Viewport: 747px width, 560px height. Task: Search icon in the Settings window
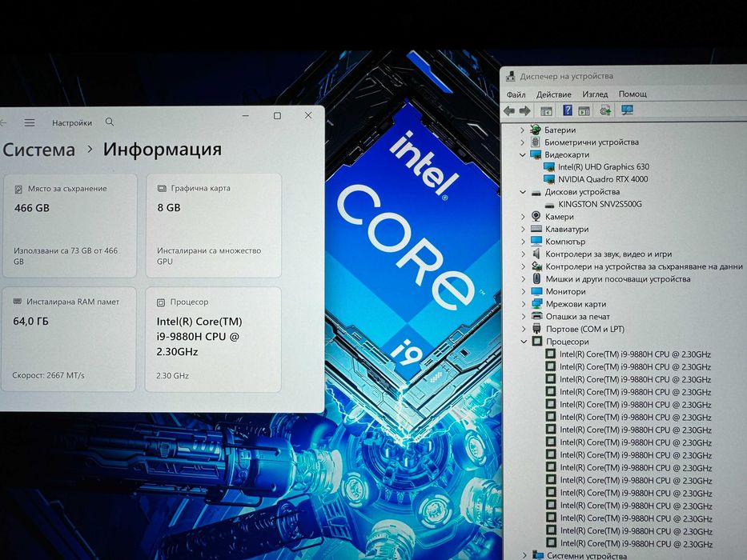tap(110, 122)
